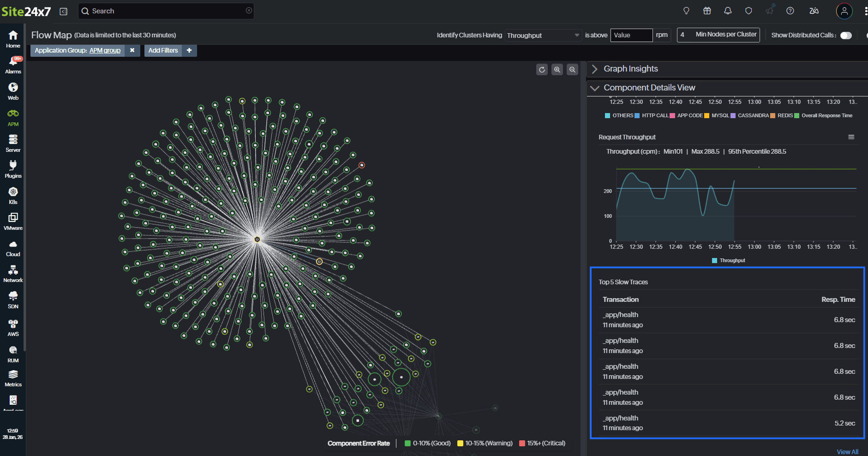Collapse the sidebar with the collapse toggle
The width and height of the screenshot is (868, 456).
63,11
